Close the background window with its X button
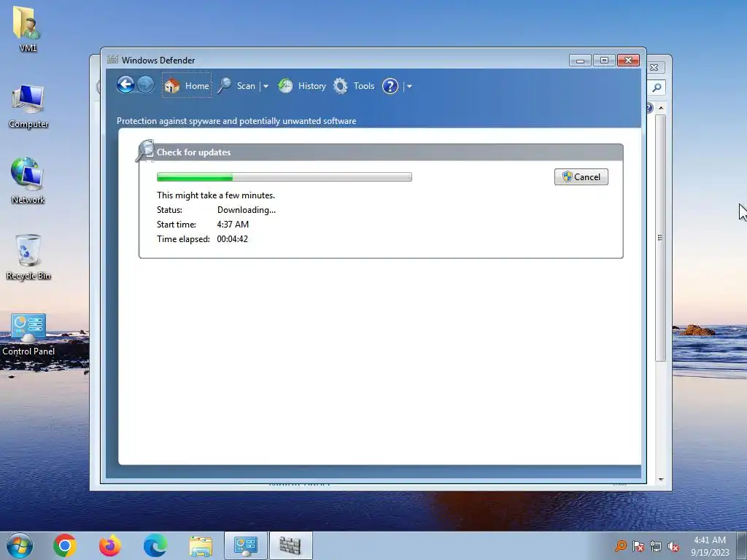747x560 pixels. tap(654, 68)
